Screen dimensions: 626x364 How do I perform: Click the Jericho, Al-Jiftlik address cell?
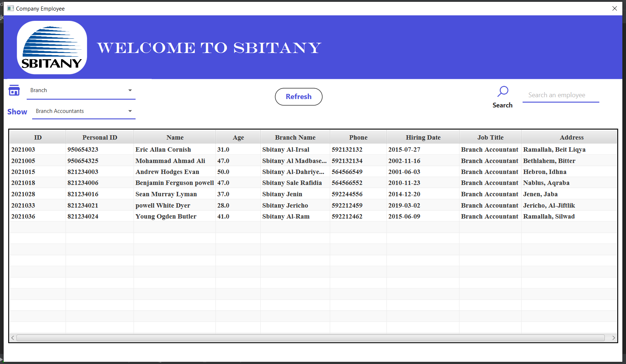pyautogui.click(x=569, y=205)
